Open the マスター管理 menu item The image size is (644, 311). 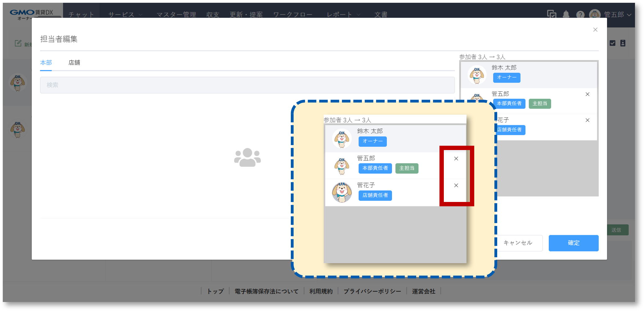tap(176, 15)
